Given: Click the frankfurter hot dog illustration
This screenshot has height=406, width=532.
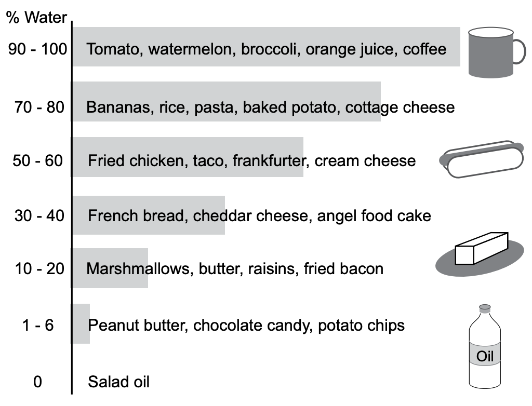Looking at the screenshot, I should coord(482,159).
